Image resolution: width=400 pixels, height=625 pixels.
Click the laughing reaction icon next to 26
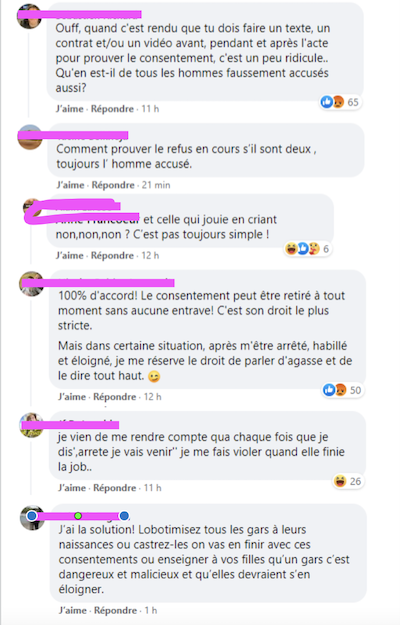(x=340, y=481)
